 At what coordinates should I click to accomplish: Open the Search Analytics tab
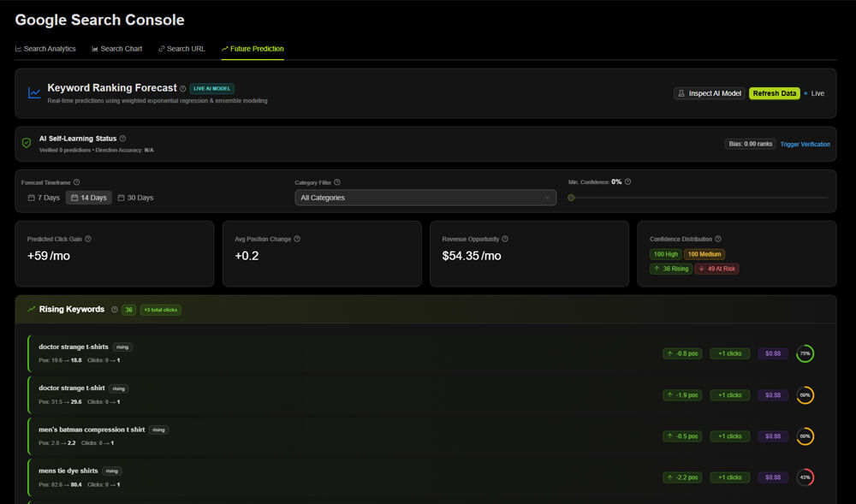tap(45, 49)
